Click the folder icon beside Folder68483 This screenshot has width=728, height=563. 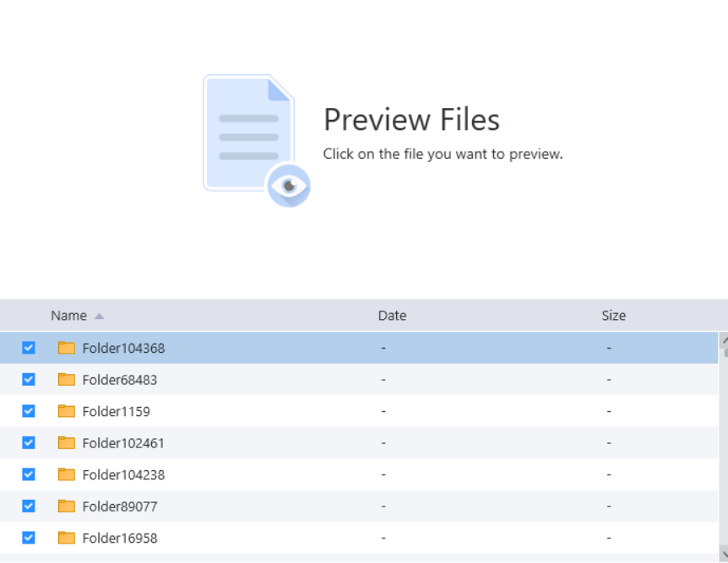click(66, 380)
